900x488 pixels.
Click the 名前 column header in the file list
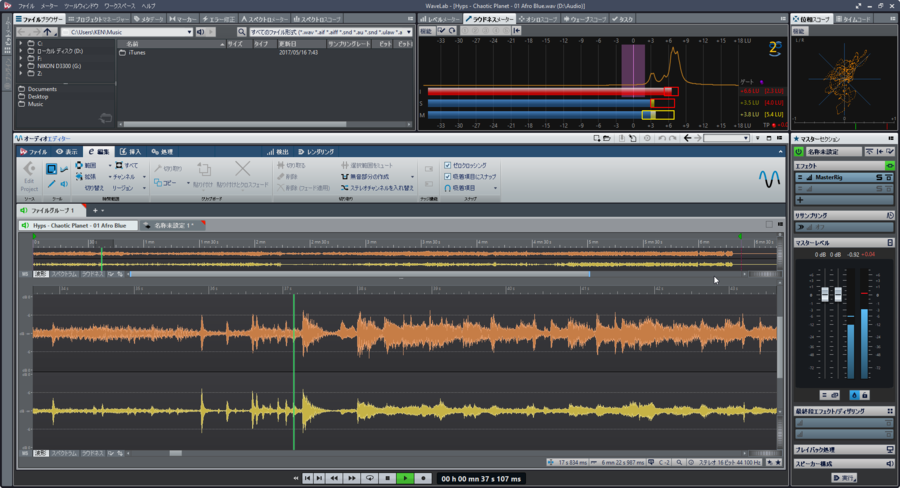(x=170, y=44)
